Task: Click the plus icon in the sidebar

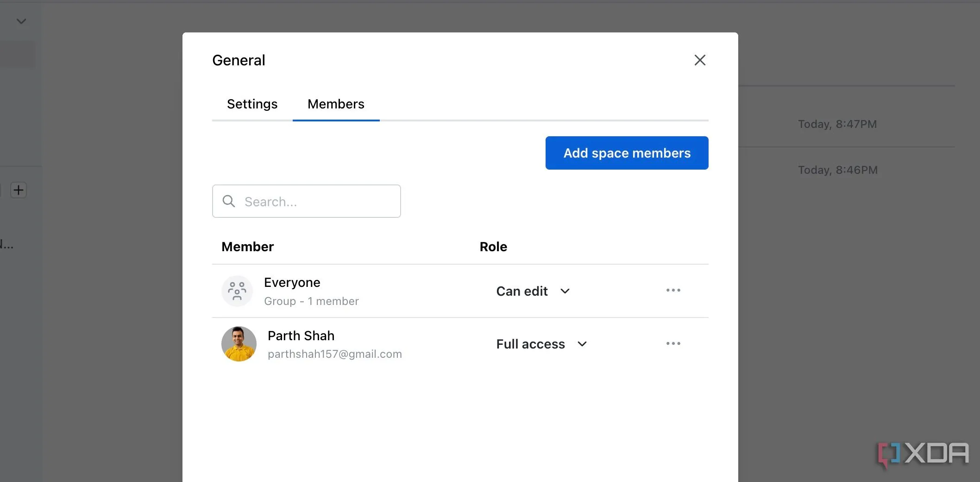Action: (x=19, y=190)
